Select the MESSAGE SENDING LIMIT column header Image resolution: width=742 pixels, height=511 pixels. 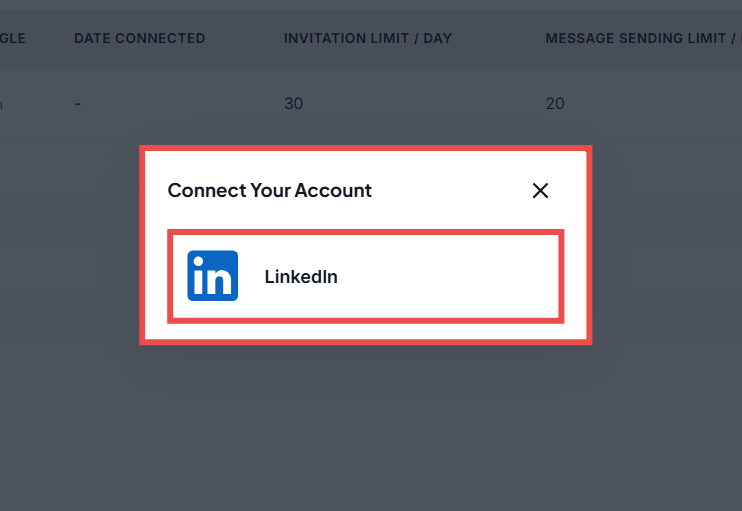pyautogui.click(x=635, y=39)
